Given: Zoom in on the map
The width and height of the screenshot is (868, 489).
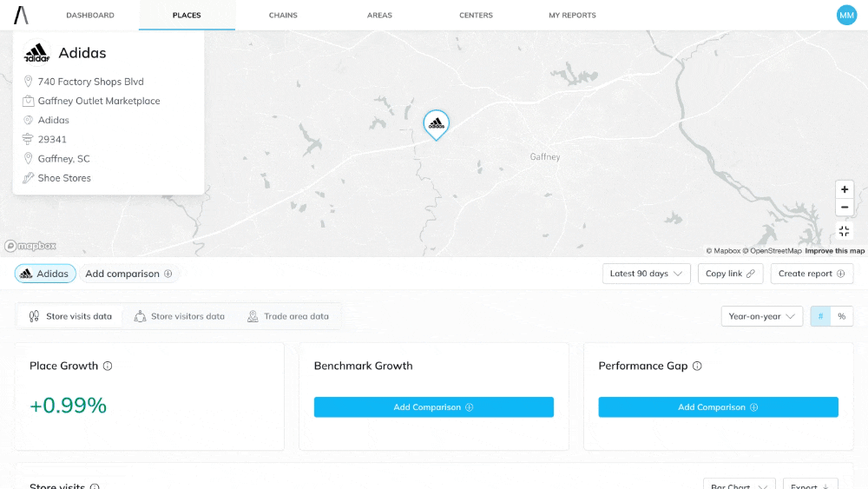Looking at the screenshot, I should click(x=844, y=189).
